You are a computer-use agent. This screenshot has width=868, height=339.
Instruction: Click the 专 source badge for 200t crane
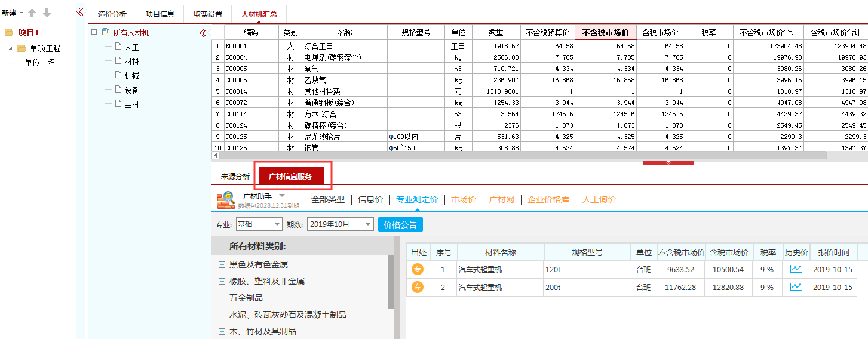(418, 287)
